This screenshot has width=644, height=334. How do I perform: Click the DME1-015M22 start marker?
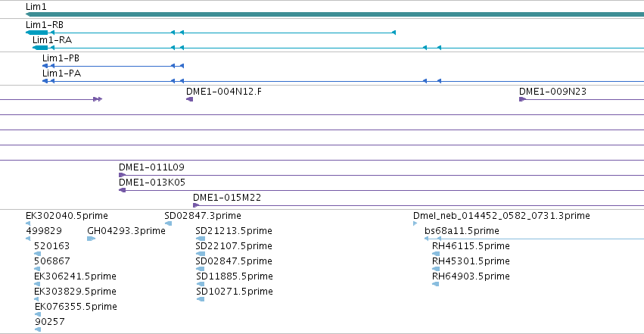196,205
